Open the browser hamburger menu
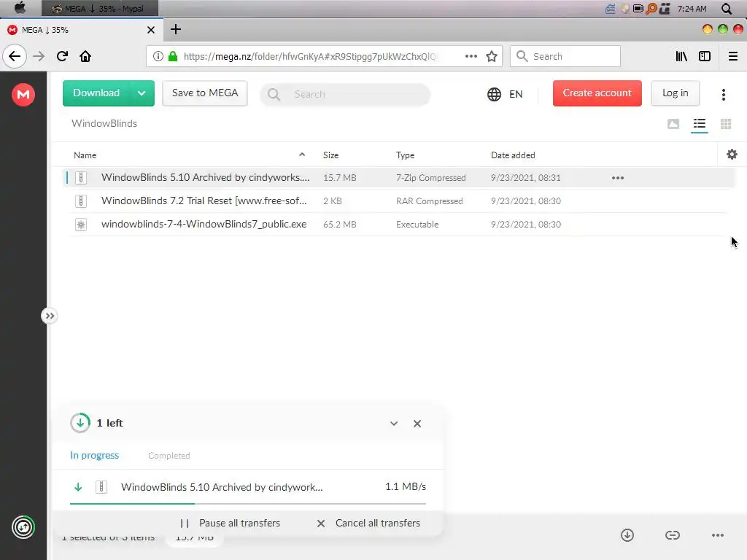 pyautogui.click(x=732, y=56)
